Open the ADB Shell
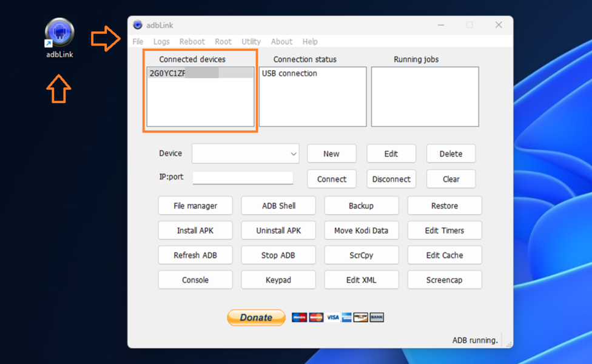This screenshot has width=592, height=364. tap(278, 206)
